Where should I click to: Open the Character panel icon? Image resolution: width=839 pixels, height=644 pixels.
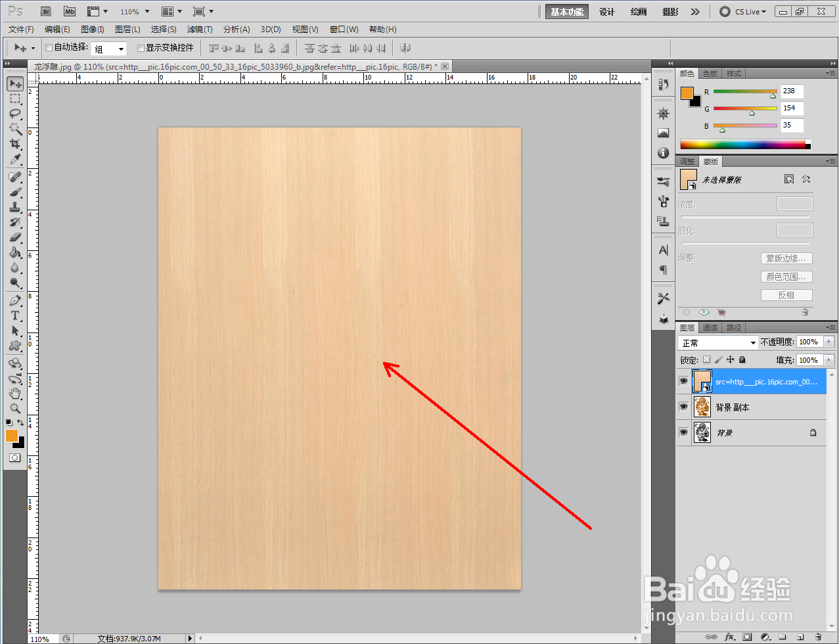click(663, 250)
